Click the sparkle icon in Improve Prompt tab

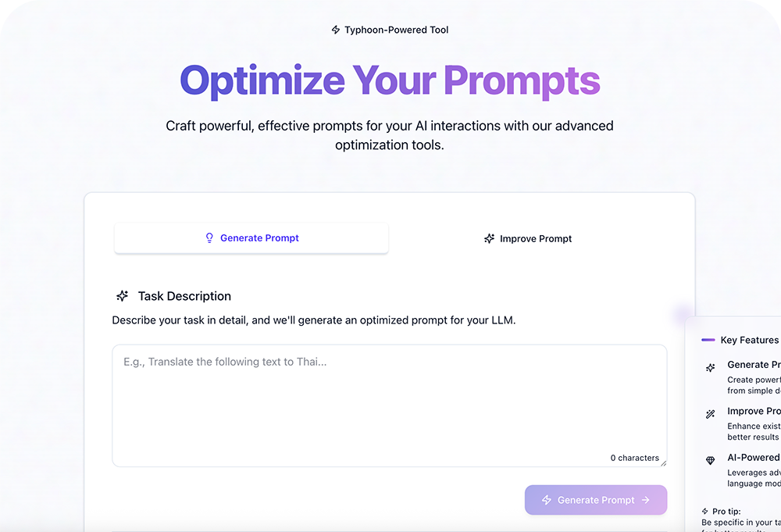pos(490,239)
